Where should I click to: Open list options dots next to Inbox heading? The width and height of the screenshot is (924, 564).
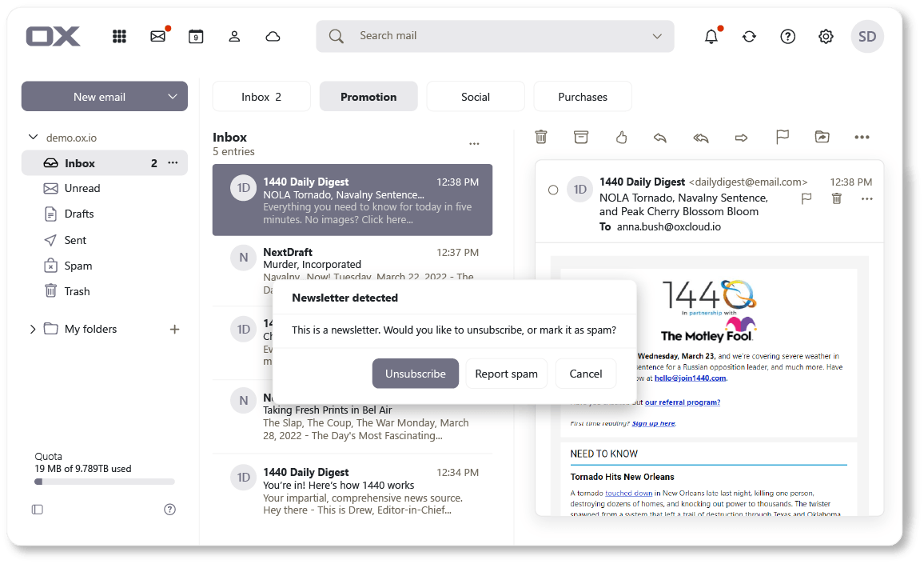point(474,144)
